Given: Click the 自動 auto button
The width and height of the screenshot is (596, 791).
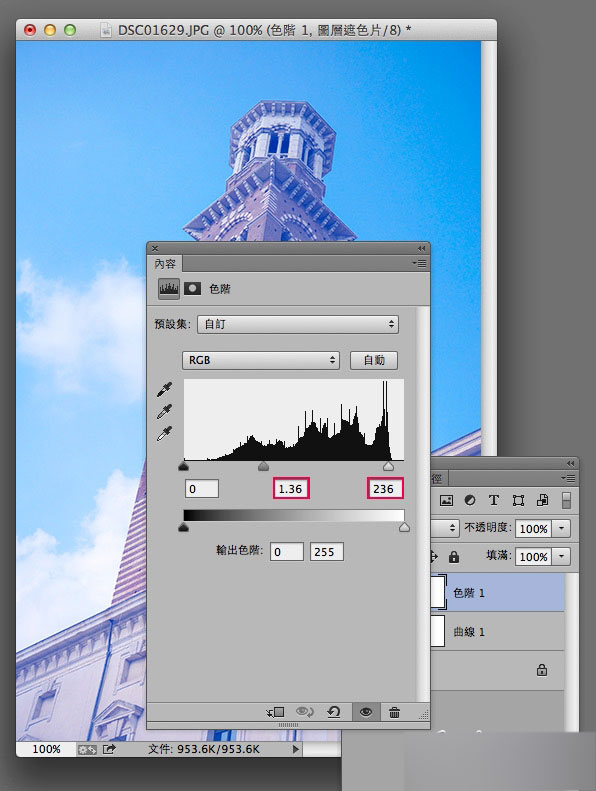Looking at the screenshot, I should coord(374,360).
